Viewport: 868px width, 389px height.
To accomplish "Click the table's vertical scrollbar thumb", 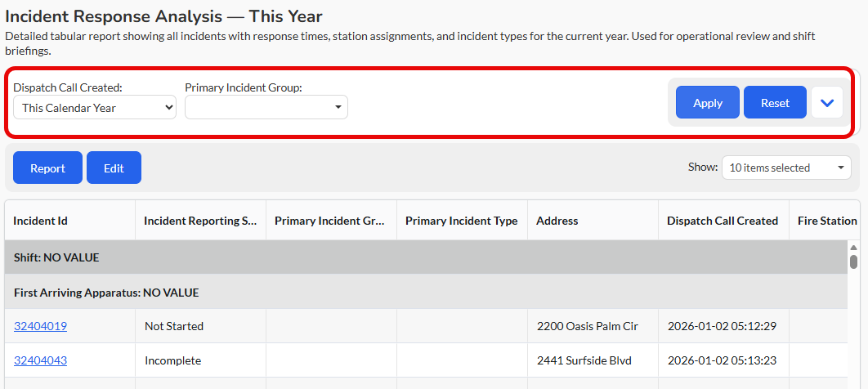I will tap(853, 262).
